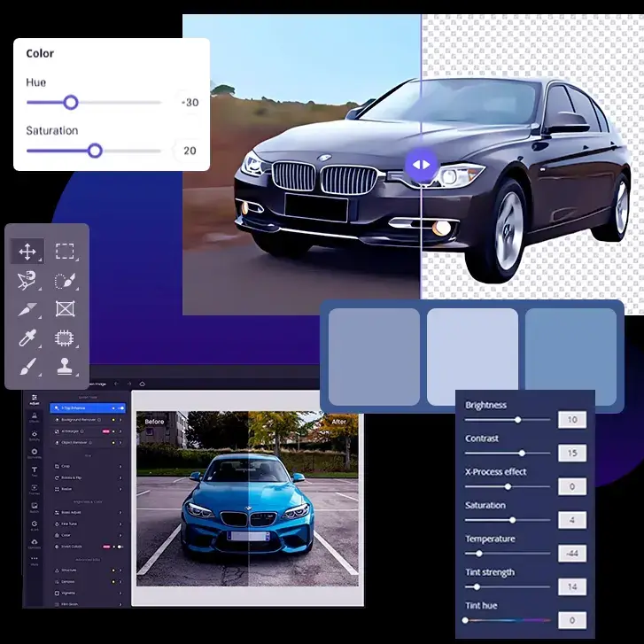Expand the Crop row chevron
The image size is (644, 644).
click(120, 466)
